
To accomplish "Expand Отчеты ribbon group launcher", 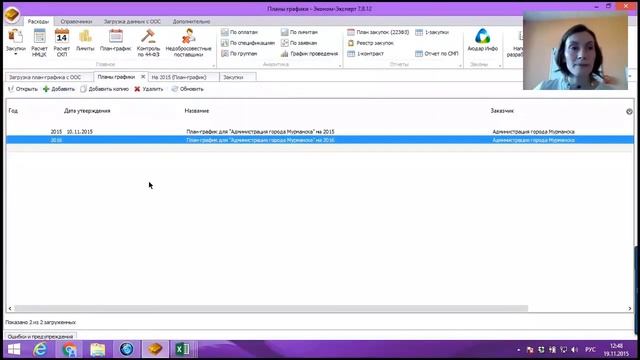I will [460, 65].
